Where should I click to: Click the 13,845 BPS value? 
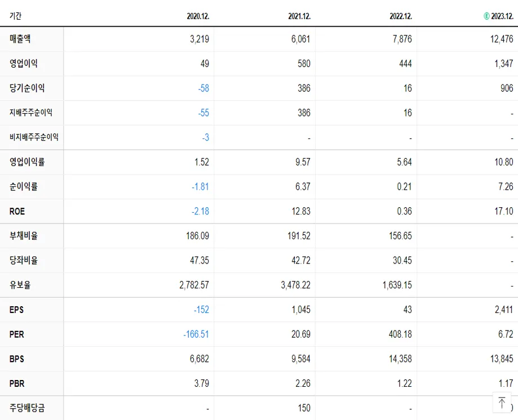pos(502,359)
